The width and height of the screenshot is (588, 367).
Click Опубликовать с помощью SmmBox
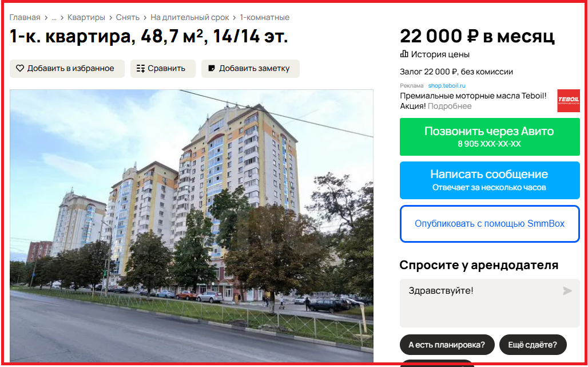click(x=490, y=224)
